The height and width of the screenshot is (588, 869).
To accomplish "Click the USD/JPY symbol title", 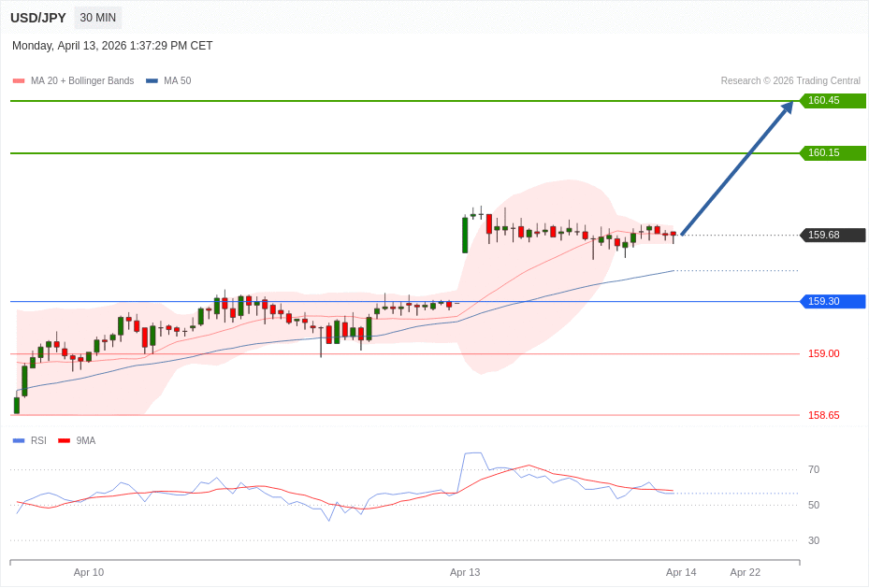I will [x=38, y=18].
